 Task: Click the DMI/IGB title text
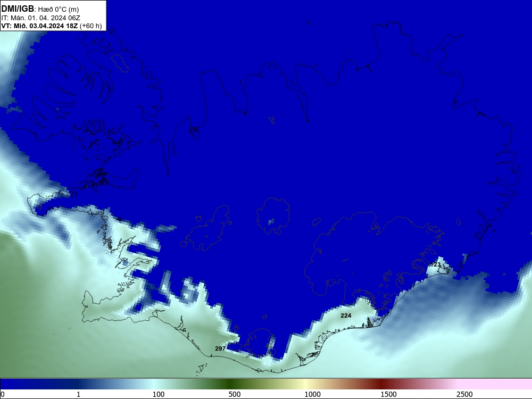pos(18,9)
